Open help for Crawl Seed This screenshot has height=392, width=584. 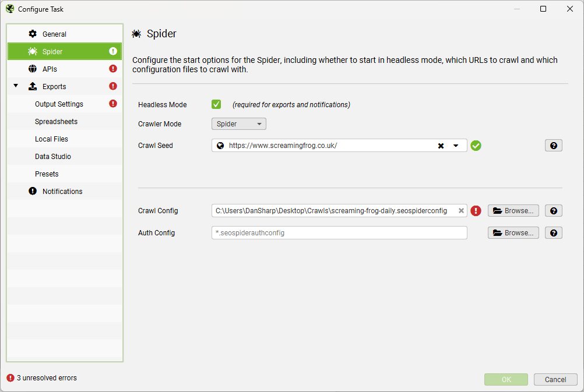pyautogui.click(x=554, y=146)
